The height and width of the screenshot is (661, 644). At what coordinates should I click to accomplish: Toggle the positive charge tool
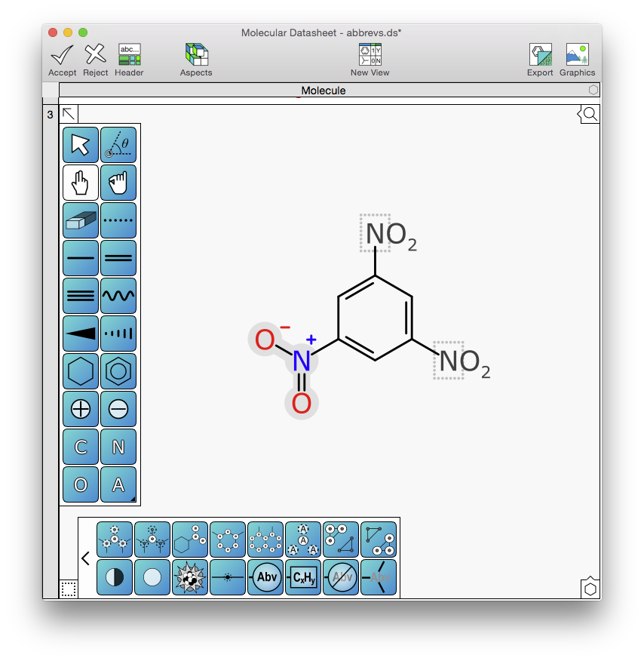81,409
